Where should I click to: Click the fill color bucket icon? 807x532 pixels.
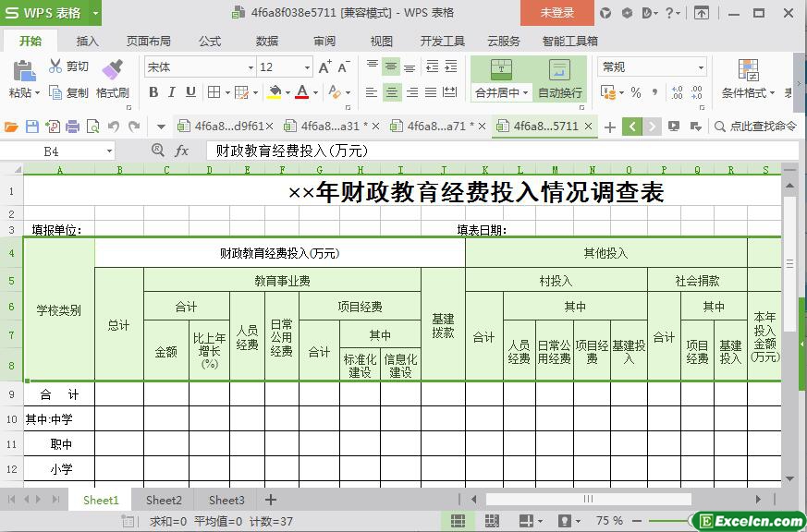274,92
